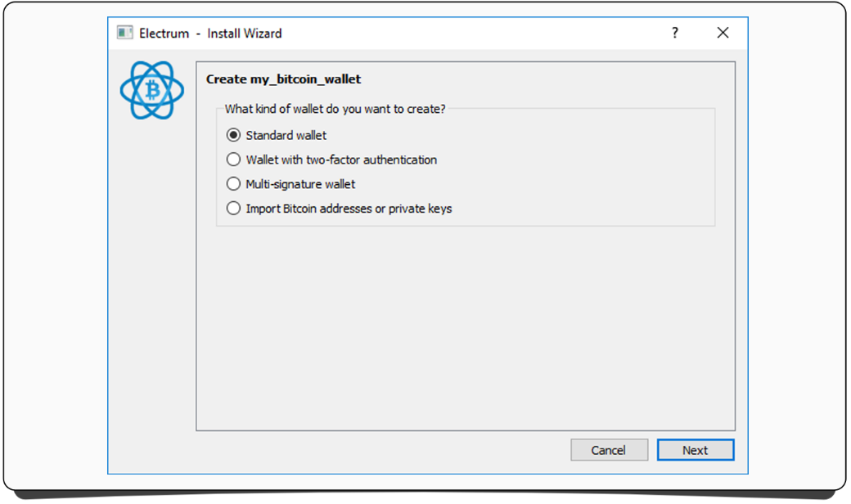Click the Electrum app icon in title bar
Viewport: 851px width, 504px height.
pos(124,33)
